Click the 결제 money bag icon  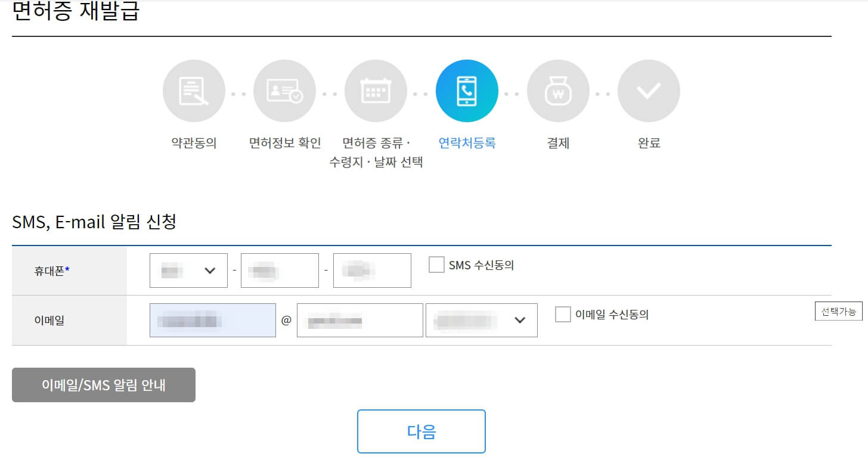coord(558,91)
